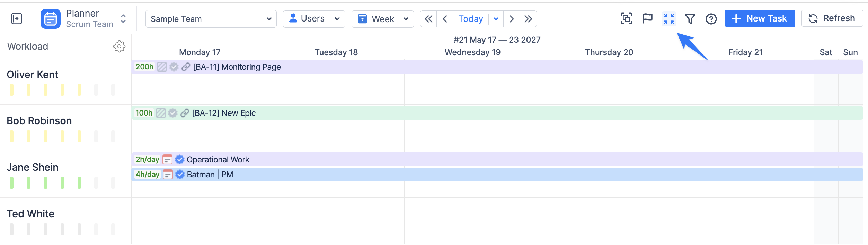Switch app via Planner Scrum Team selector

coord(83,19)
